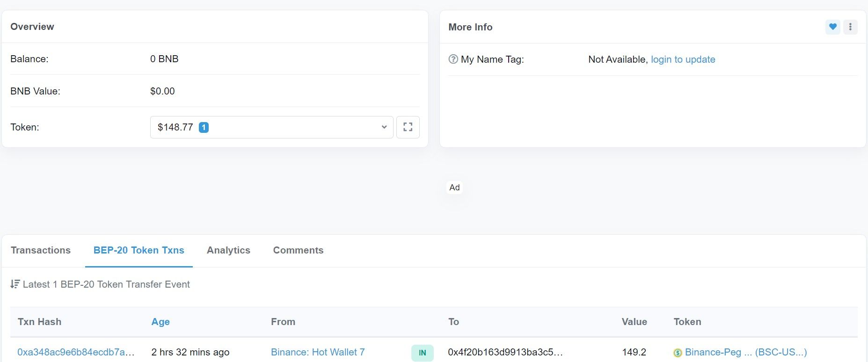Open the Binance-Peg (BSC-US...) token link

tap(745, 352)
